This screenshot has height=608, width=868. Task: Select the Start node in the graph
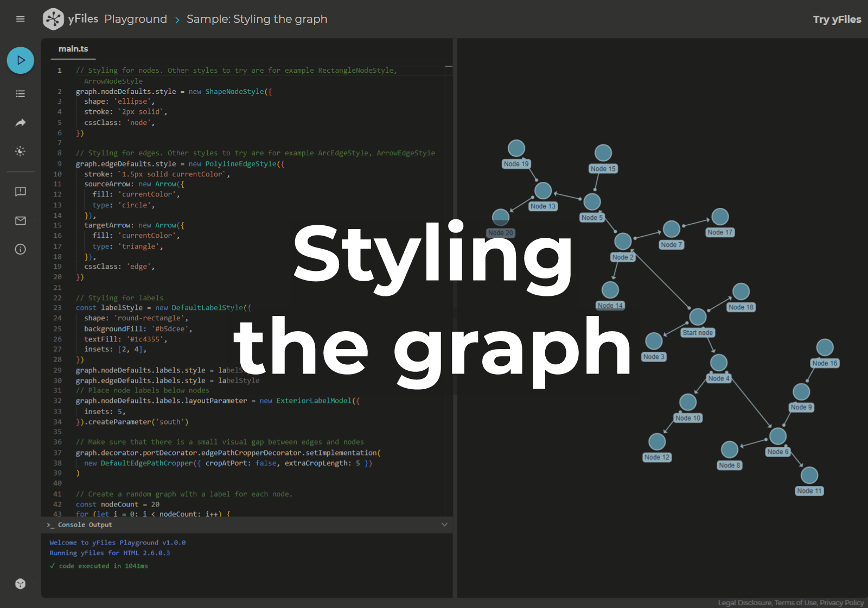tap(698, 316)
